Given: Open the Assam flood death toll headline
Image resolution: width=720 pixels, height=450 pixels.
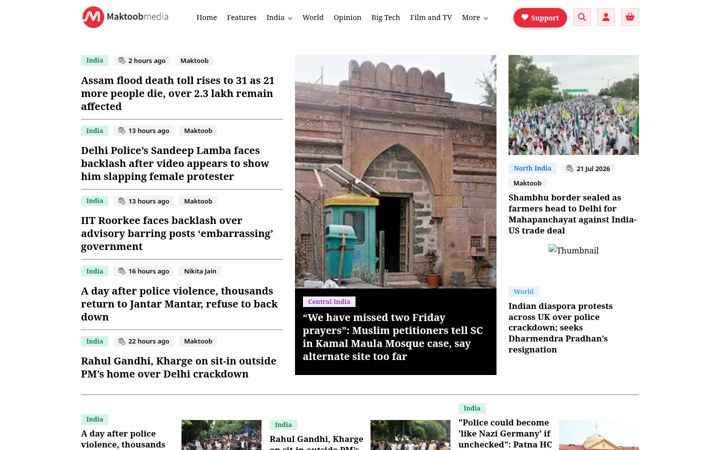Looking at the screenshot, I should (x=178, y=93).
